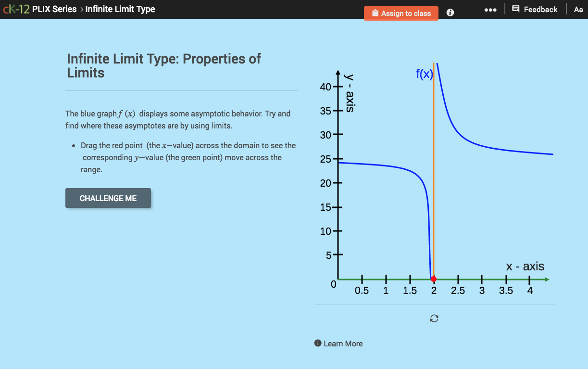The image size is (588, 369).
Task: Select the red draggable point on the x-axis
Action: 434,279
